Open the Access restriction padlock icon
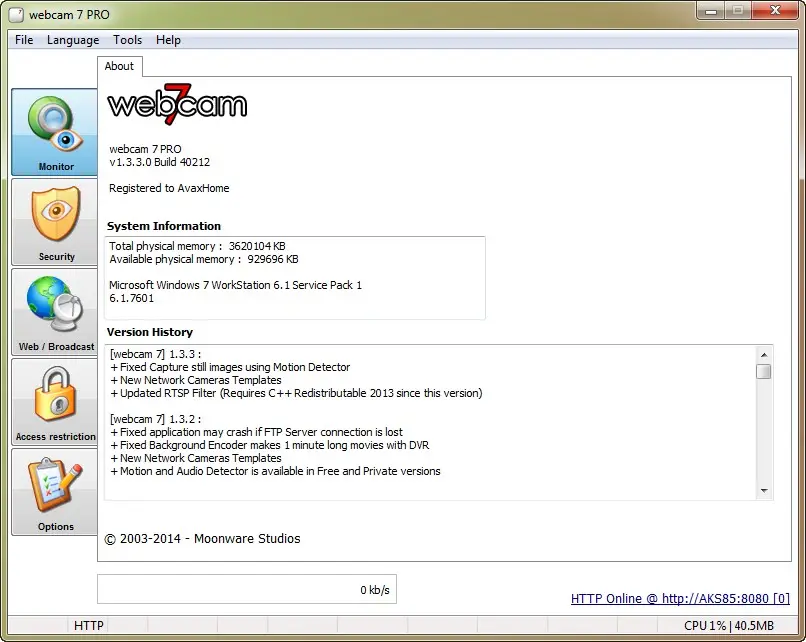 [x=54, y=402]
